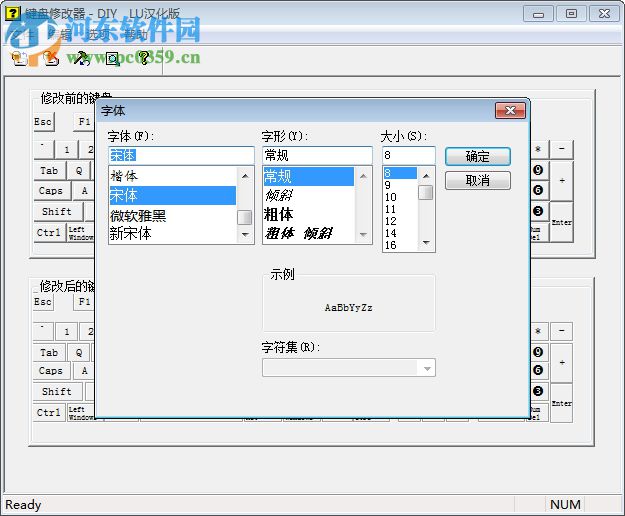This screenshot has height=516, width=625.
Task: Select size 14 in the size list
Action: [400, 233]
